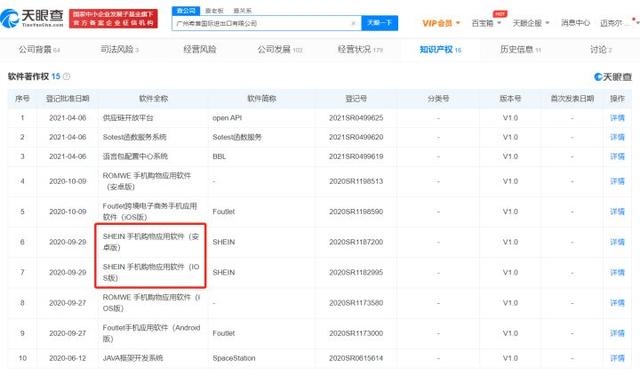
Task: Click the 分类号 column header
Action: (438, 98)
